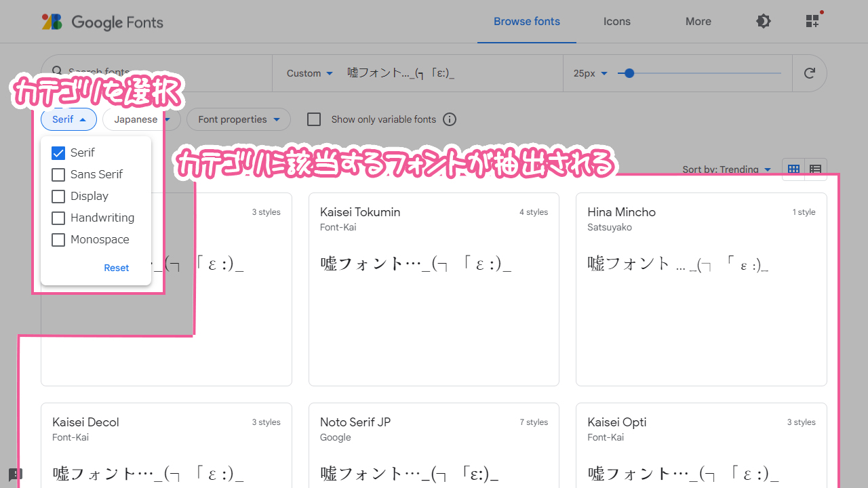Click the Kaisei Tokumin preview text
Viewport: 868px width, 488px height.
click(416, 264)
